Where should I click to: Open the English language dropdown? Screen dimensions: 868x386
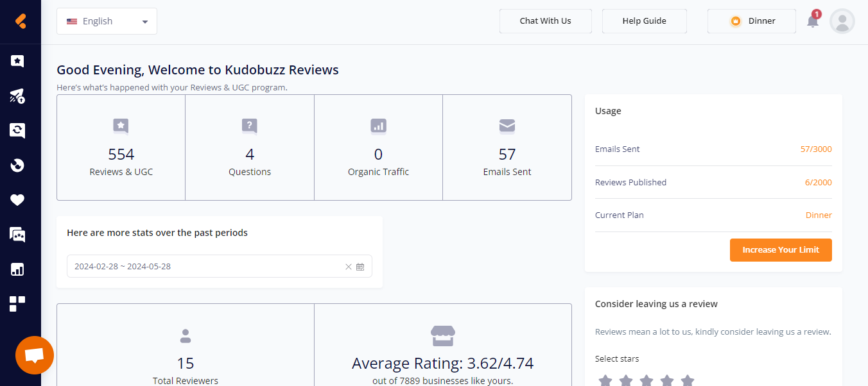pyautogui.click(x=107, y=21)
